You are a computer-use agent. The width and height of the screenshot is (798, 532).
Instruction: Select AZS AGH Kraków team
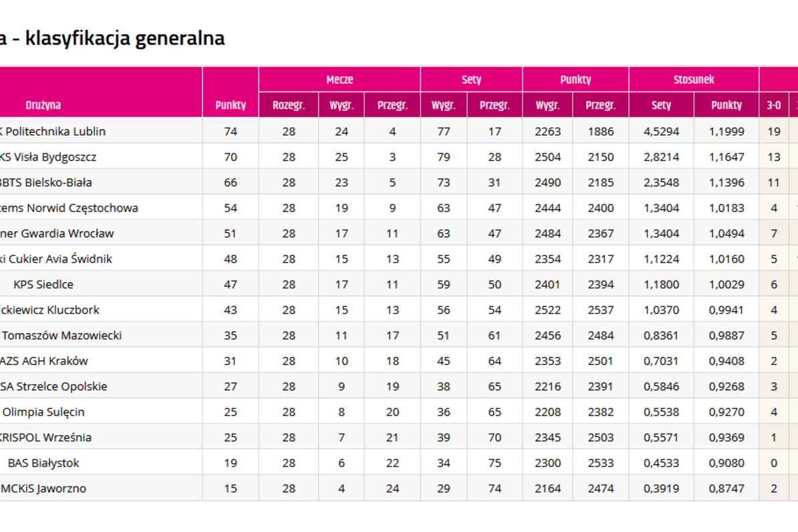point(43,361)
